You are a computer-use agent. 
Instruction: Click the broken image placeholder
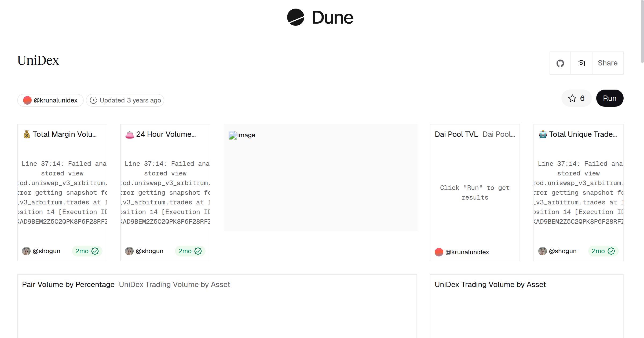(233, 135)
